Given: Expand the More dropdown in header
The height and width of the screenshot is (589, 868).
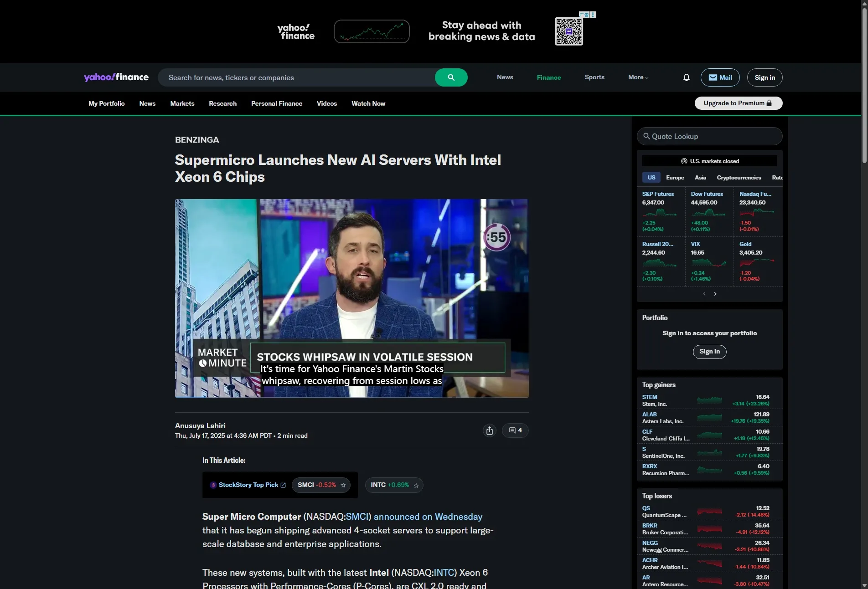Looking at the screenshot, I should 638,77.
